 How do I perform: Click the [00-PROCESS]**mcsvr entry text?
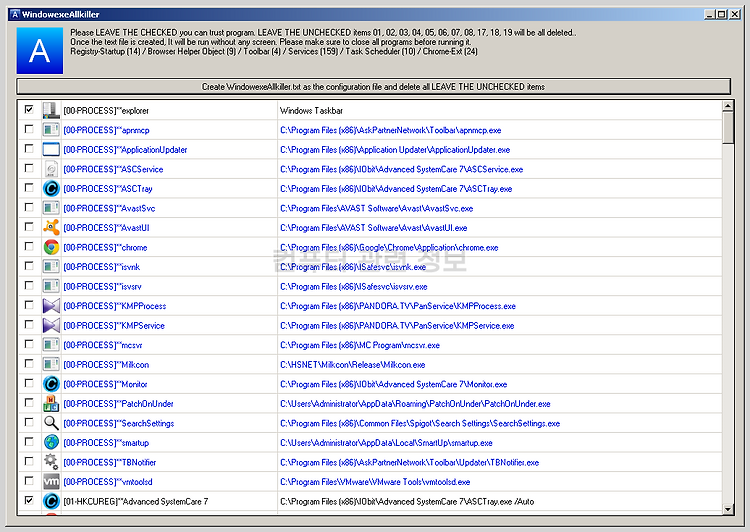(x=102, y=345)
